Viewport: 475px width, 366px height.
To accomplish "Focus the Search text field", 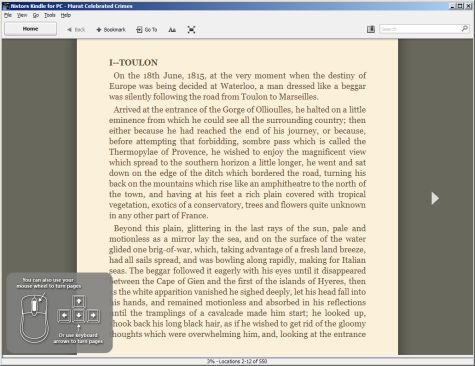I will point(420,29).
